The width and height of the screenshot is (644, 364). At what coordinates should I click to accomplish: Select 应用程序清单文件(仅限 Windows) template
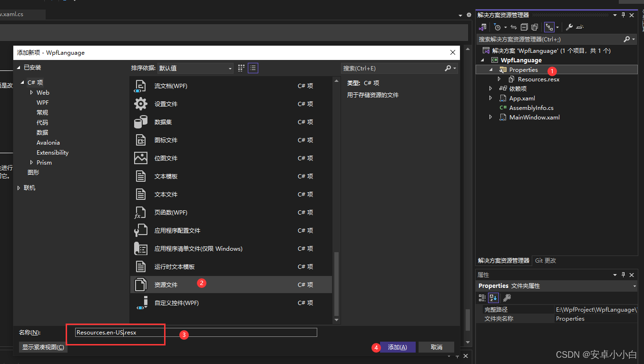231,248
